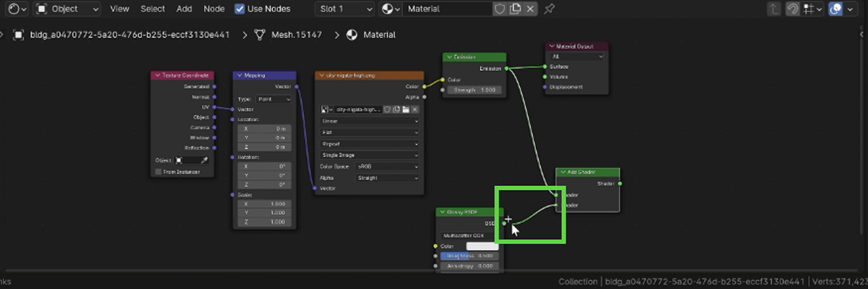Click the Material name field
The image size is (868, 289).
447,9
